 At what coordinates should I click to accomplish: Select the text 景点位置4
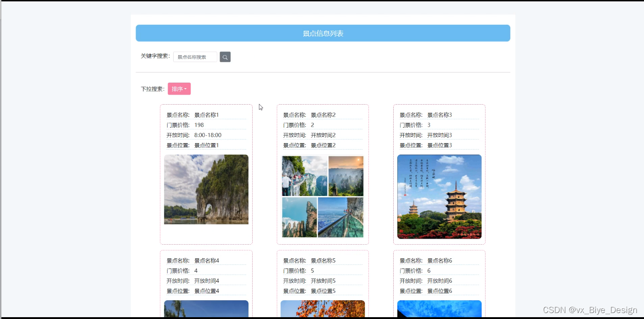point(207,291)
